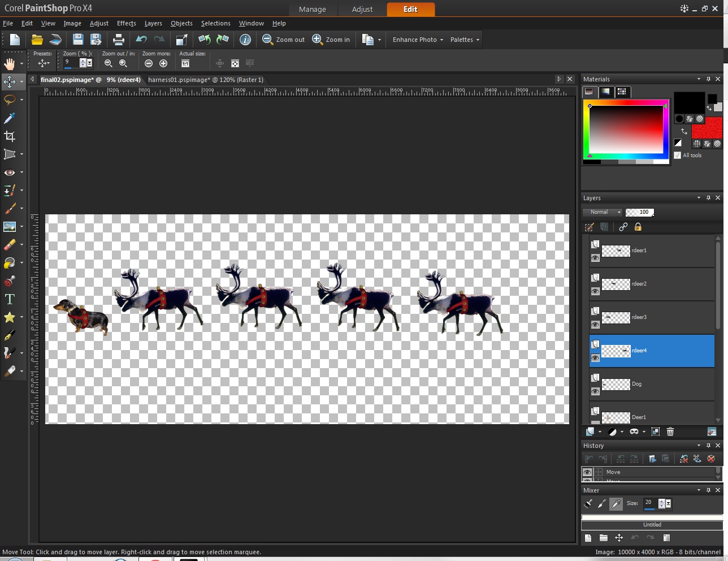Image resolution: width=728 pixels, height=561 pixels.
Task: Set zoom to actual size 1:1
Action: [x=185, y=63]
